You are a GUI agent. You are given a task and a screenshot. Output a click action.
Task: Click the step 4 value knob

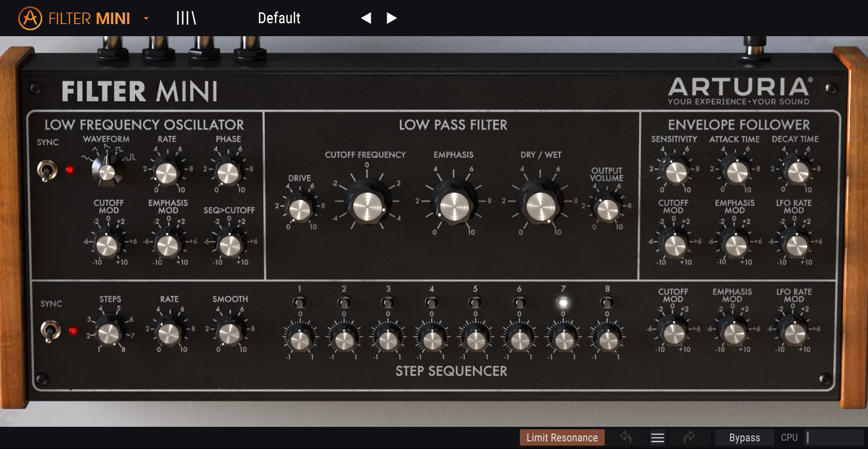[x=432, y=340]
